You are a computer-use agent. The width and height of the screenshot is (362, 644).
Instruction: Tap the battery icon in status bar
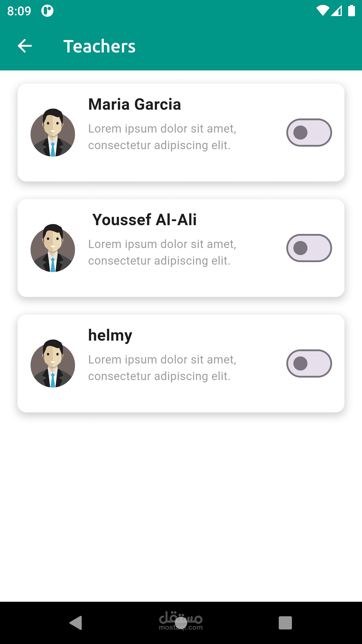351,11
